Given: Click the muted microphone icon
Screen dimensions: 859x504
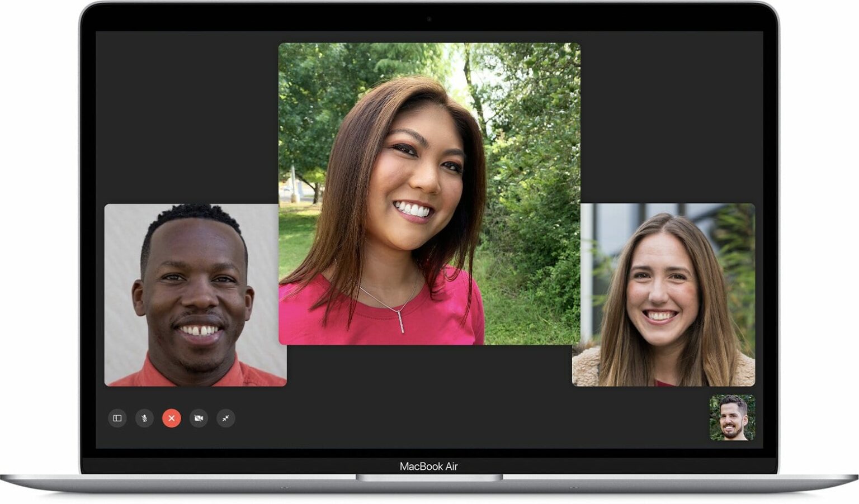Looking at the screenshot, I should tap(144, 418).
